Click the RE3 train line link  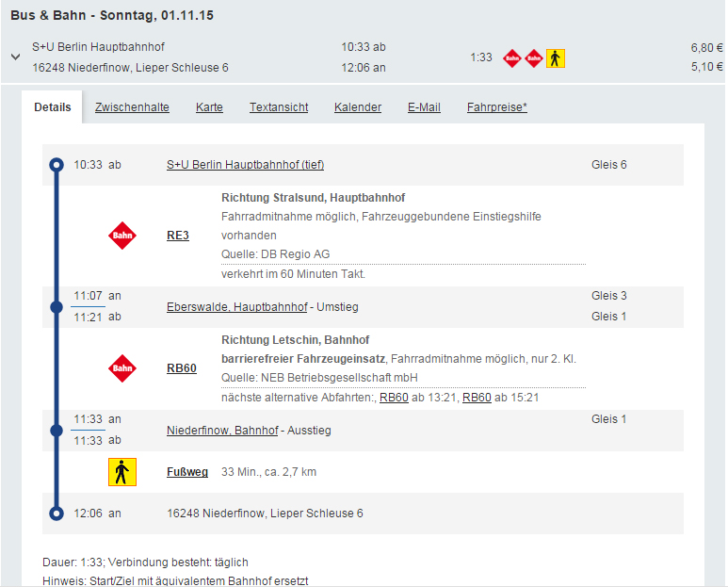tap(177, 236)
